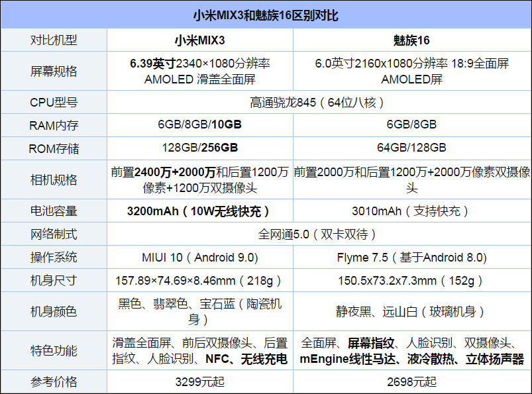Image resolution: width=532 pixels, height=394 pixels.
Task: Select the 参考价格 row label
Action: [x=54, y=382]
